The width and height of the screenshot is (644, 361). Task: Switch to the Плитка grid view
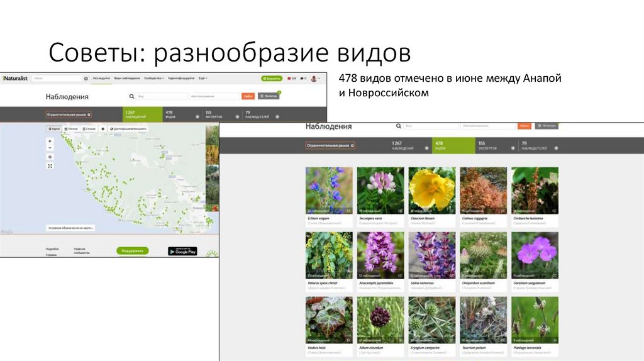tap(71, 129)
